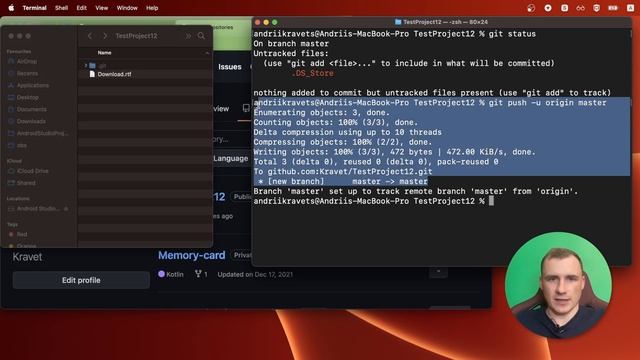Open the Help menu
This screenshot has width=640, height=360.
pos(152,8)
